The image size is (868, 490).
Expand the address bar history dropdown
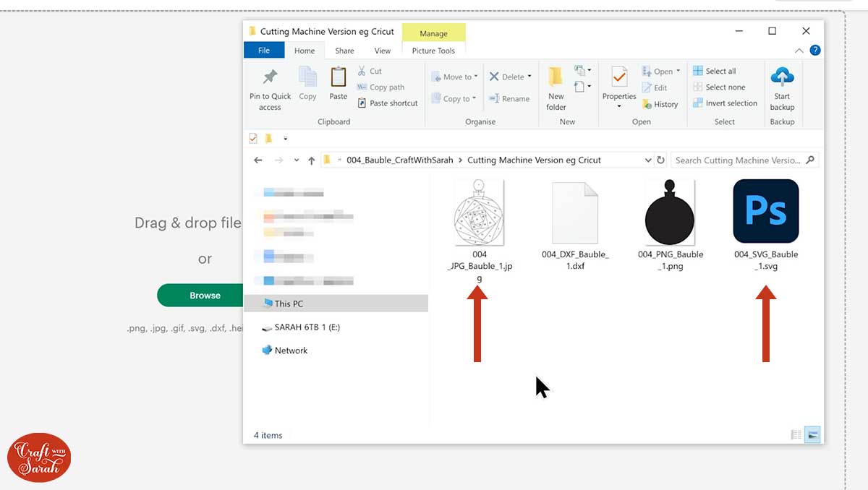pyautogui.click(x=647, y=160)
